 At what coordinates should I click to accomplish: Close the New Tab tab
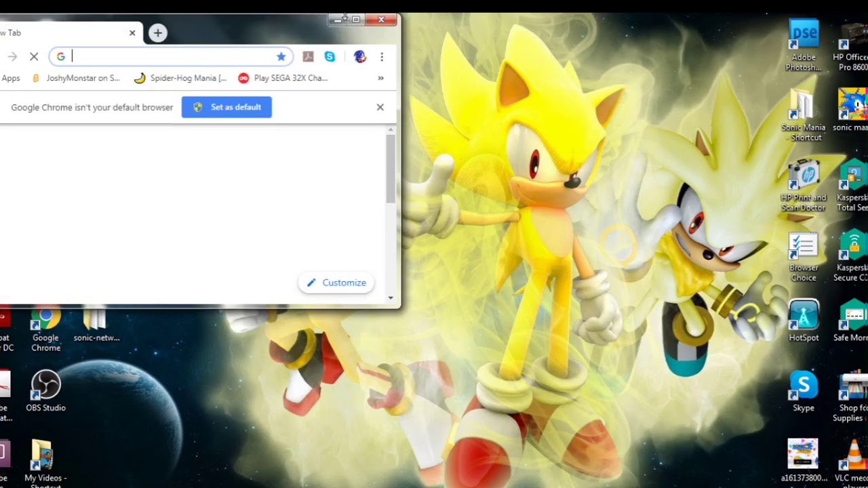(132, 33)
